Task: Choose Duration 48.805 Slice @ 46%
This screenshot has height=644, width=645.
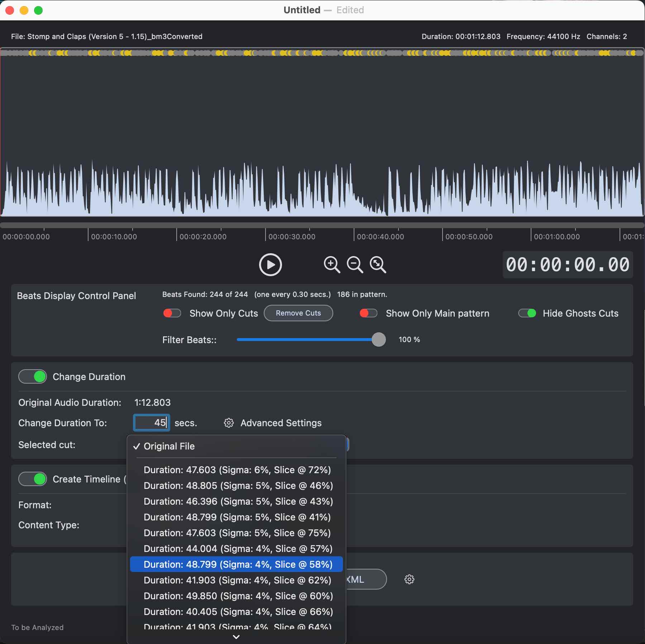Action: click(x=236, y=486)
